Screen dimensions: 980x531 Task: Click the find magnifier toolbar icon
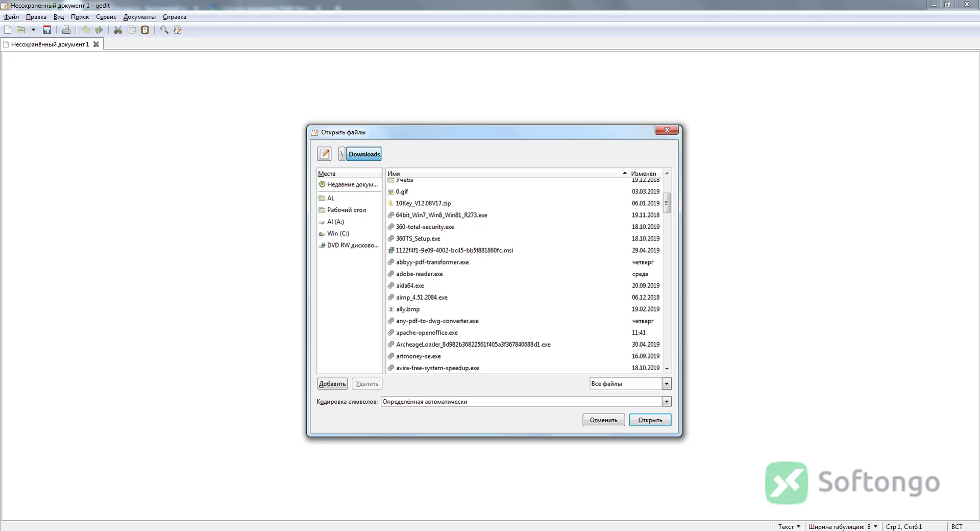pos(164,30)
